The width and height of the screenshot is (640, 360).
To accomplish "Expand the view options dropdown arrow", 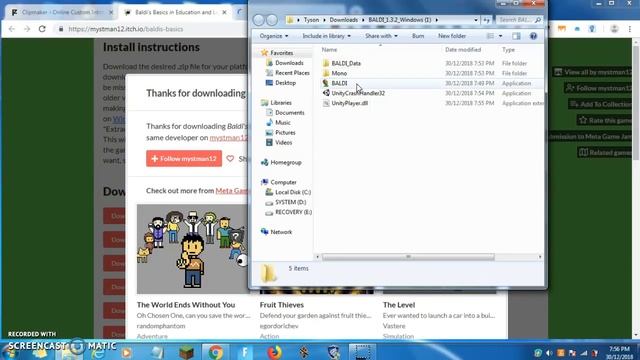I will pyautogui.click(x=500, y=36).
